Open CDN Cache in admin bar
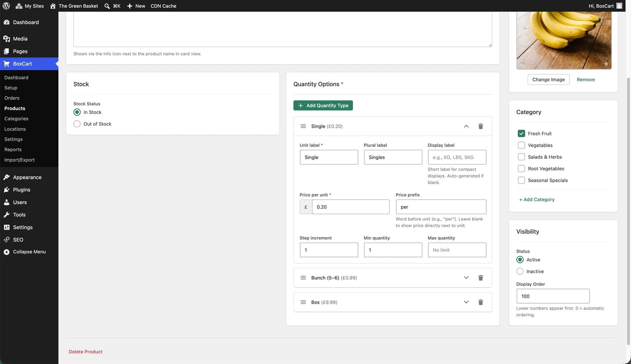This screenshot has height=364, width=631. tap(163, 6)
